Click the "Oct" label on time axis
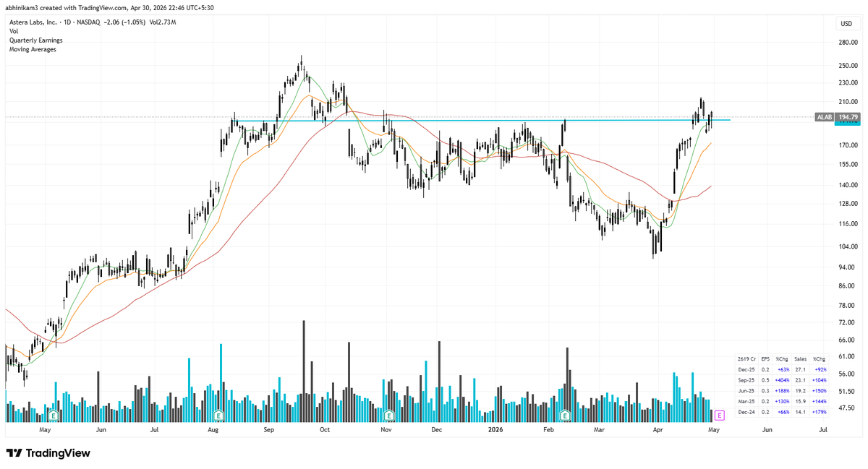 tap(324, 429)
